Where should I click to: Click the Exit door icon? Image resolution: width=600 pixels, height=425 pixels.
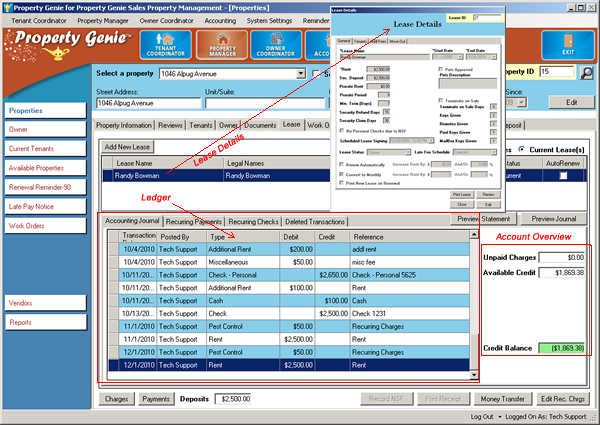(568, 45)
